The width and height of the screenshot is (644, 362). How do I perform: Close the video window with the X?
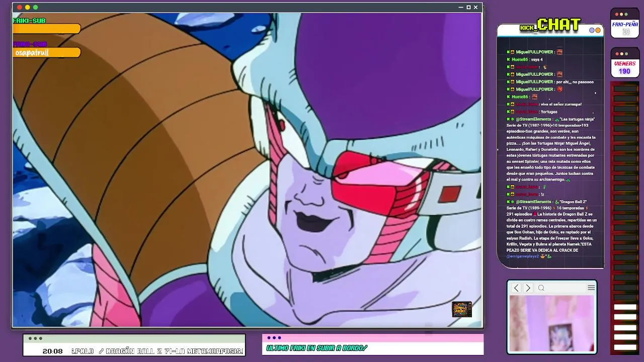coord(476,8)
